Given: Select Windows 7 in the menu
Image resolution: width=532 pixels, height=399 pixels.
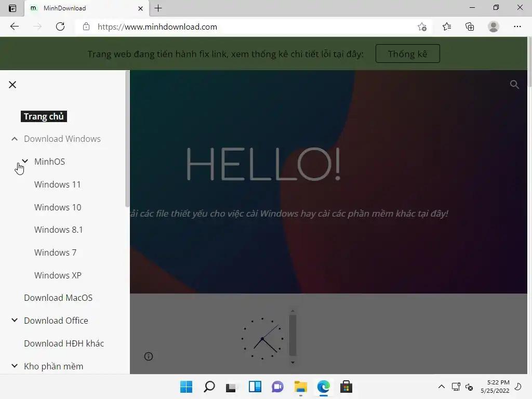Looking at the screenshot, I should [x=55, y=252].
